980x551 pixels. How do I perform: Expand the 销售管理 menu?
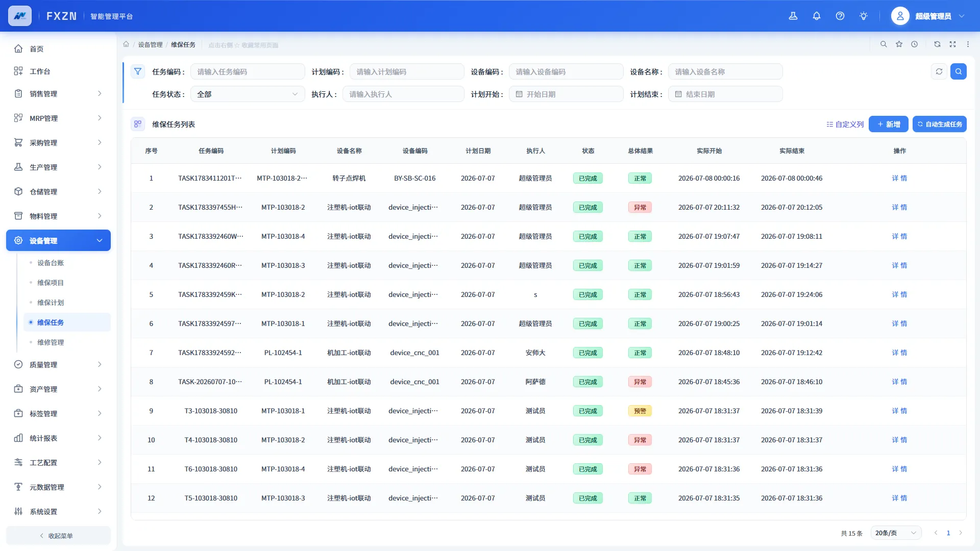tap(58, 94)
